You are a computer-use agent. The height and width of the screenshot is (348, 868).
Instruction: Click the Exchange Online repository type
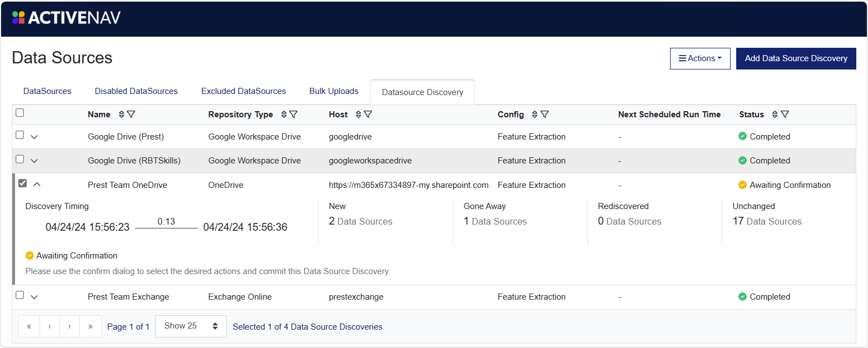(x=240, y=297)
